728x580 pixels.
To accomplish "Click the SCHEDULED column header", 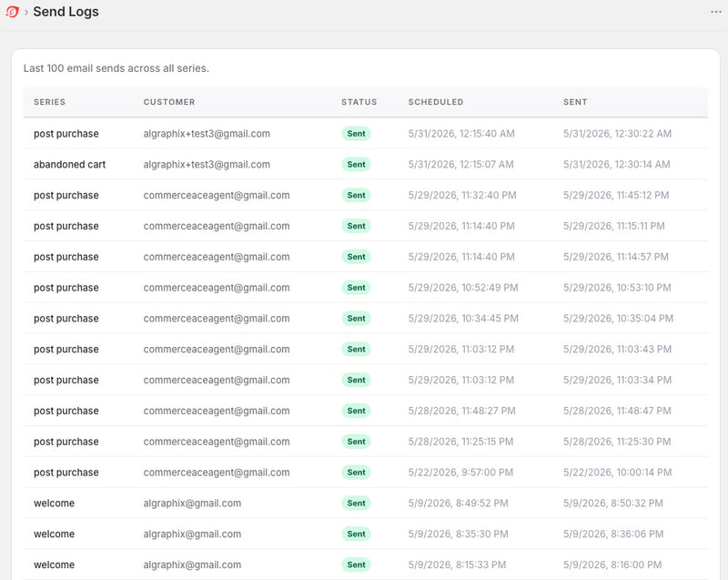I will click(436, 102).
